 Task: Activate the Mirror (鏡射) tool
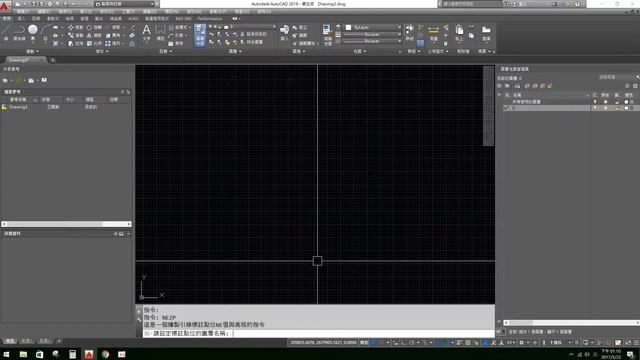[94, 36]
